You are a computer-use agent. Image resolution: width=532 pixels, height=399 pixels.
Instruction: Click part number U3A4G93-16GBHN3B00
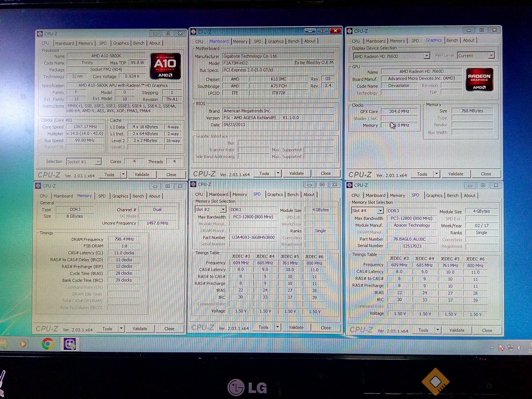coord(253,237)
